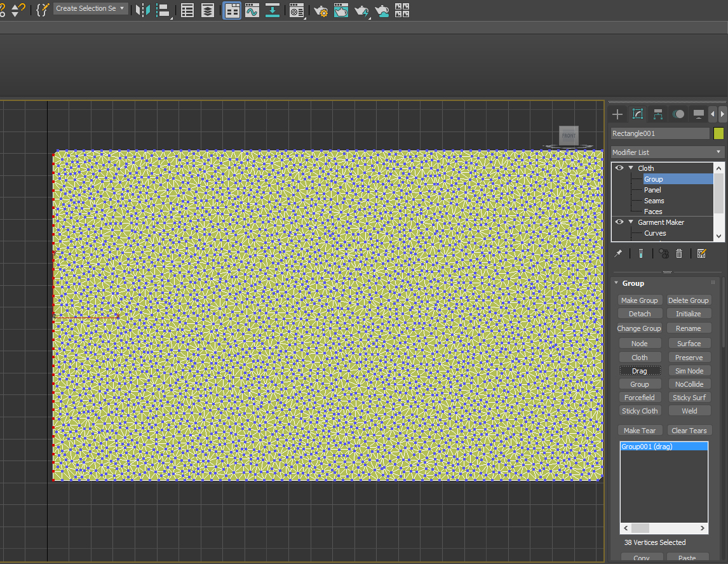The width and height of the screenshot is (728, 564).
Task: Collapse the Cloth modifier tree
Action: click(x=631, y=168)
